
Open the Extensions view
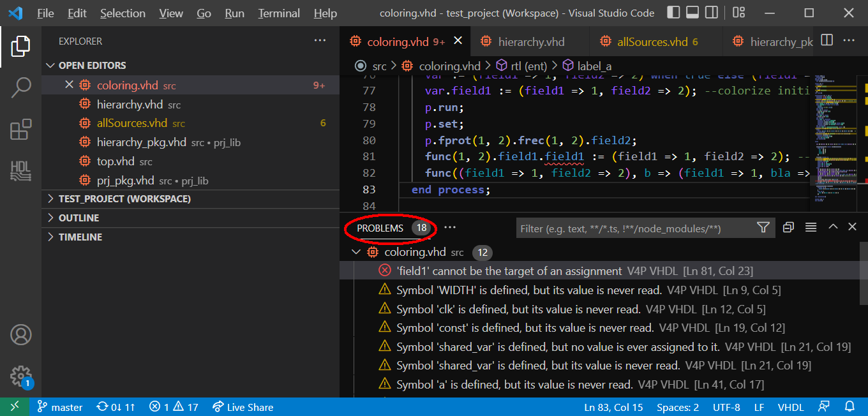click(x=20, y=130)
